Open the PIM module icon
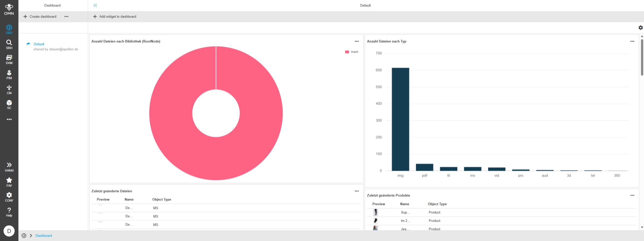Screen dimensions: 644x241 (9, 75)
